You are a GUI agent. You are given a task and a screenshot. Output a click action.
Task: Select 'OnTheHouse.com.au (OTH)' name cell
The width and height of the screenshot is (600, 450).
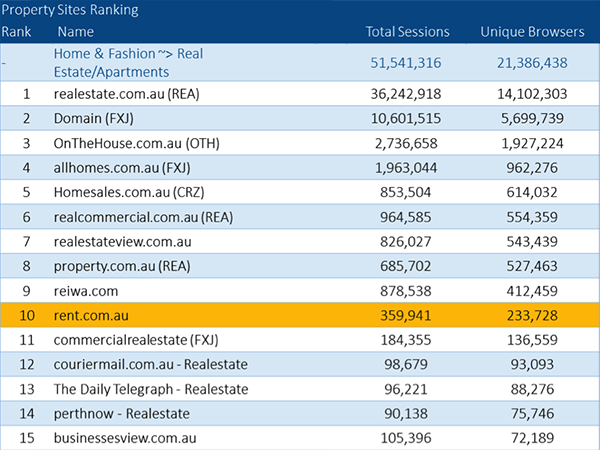[137, 143]
